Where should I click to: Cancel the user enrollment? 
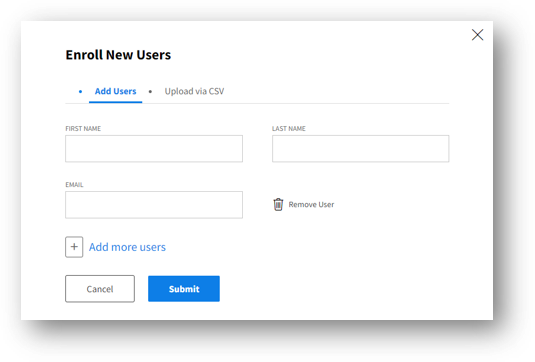coord(100,289)
